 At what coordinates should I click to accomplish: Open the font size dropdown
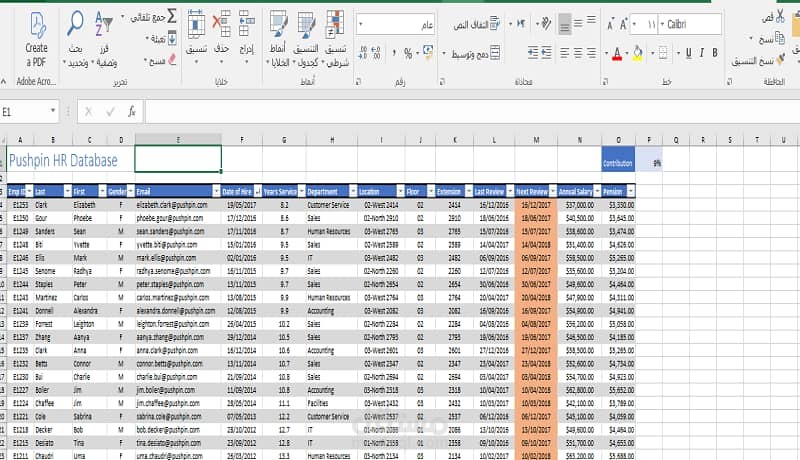[x=634, y=24]
